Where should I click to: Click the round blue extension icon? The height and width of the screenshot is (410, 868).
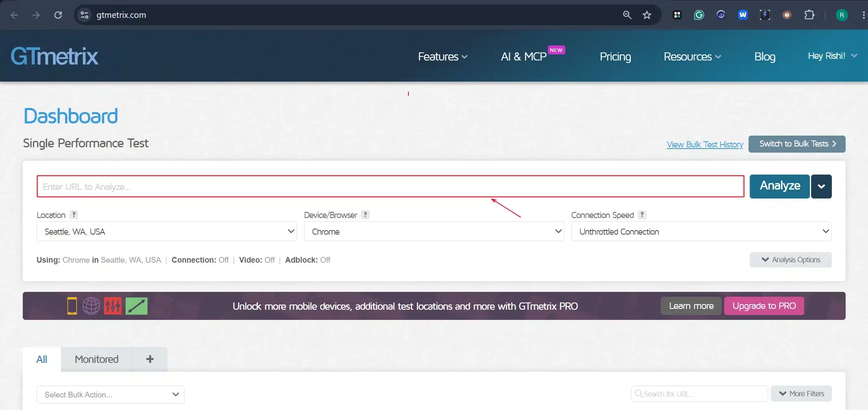(721, 15)
